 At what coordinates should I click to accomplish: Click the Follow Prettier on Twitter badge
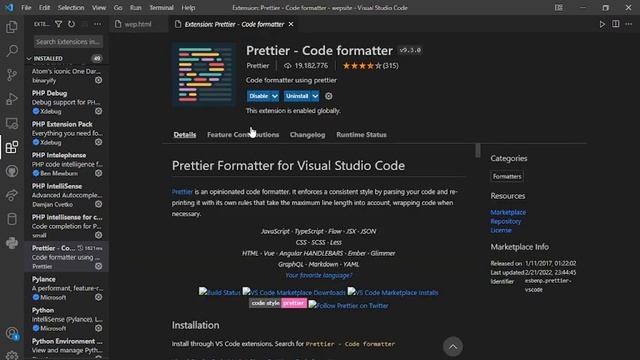[349, 305]
